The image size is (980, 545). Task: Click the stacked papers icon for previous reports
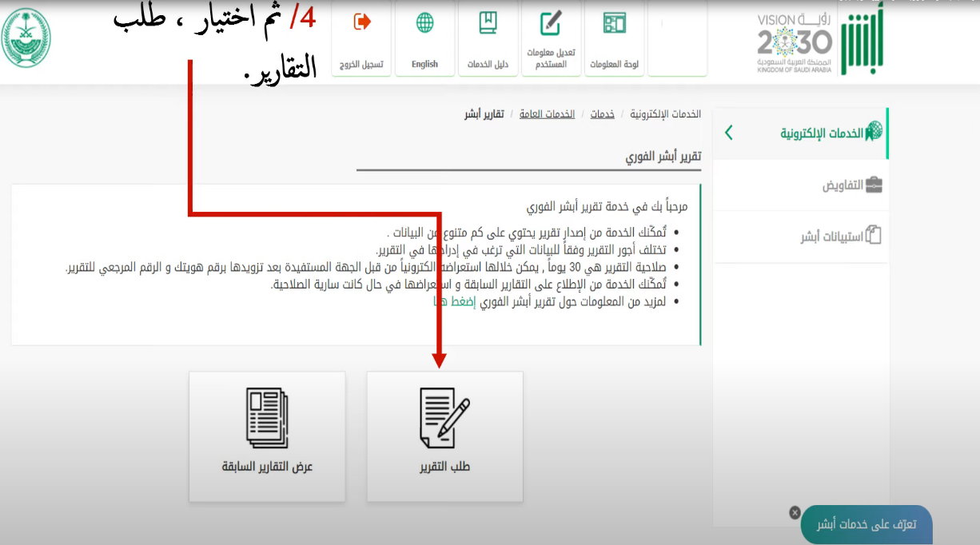point(267,417)
